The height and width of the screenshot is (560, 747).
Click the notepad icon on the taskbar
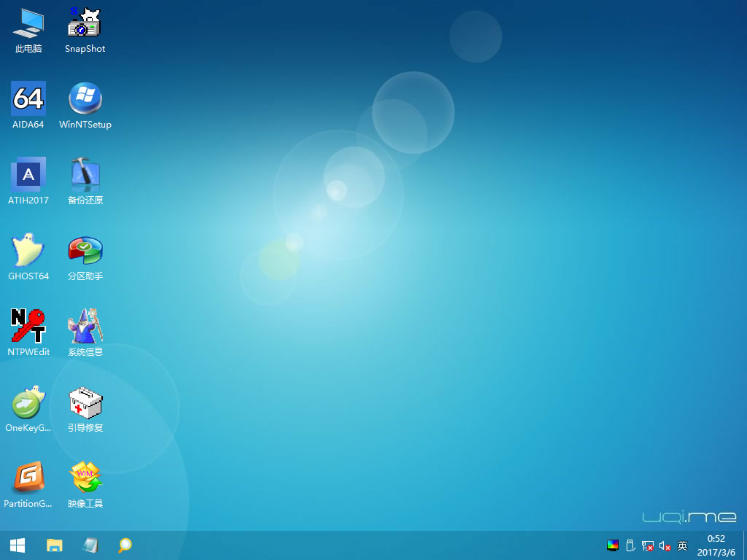tap(90, 545)
